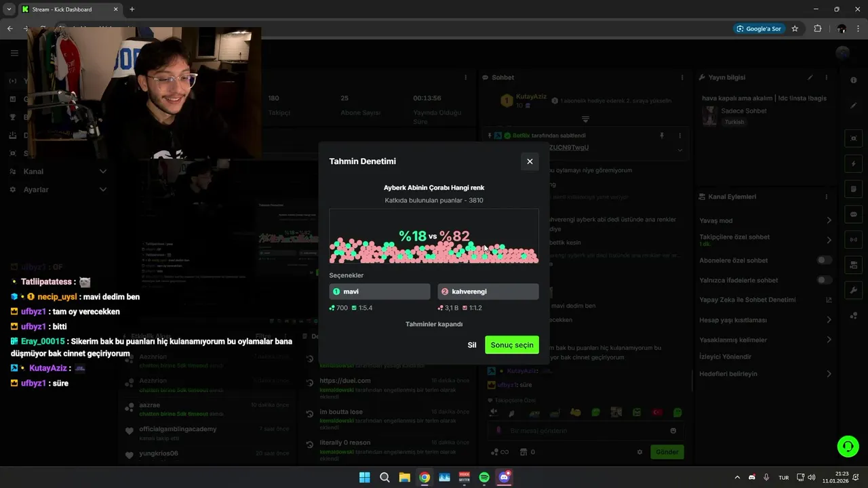Open the emoji picker in chat input
The width and height of the screenshot is (868, 488).
pos(673,430)
